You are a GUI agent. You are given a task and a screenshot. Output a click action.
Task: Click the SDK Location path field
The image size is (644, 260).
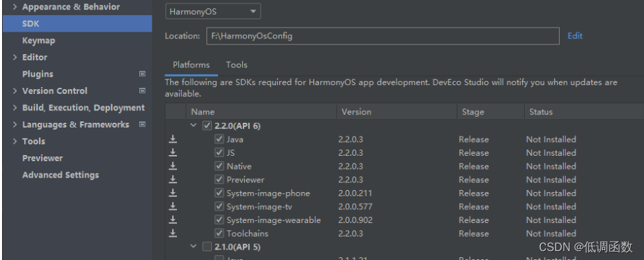click(383, 36)
